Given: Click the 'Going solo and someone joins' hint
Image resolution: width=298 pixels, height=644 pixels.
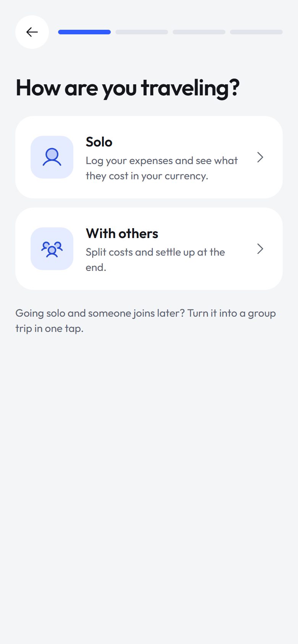Looking at the screenshot, I should 146,321.
